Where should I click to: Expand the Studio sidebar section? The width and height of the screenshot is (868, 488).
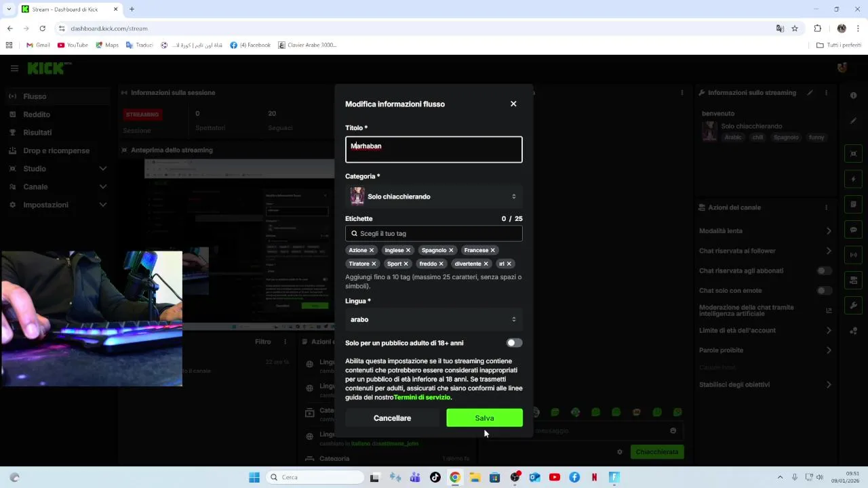pyautogui.click(x=58, y=169)
